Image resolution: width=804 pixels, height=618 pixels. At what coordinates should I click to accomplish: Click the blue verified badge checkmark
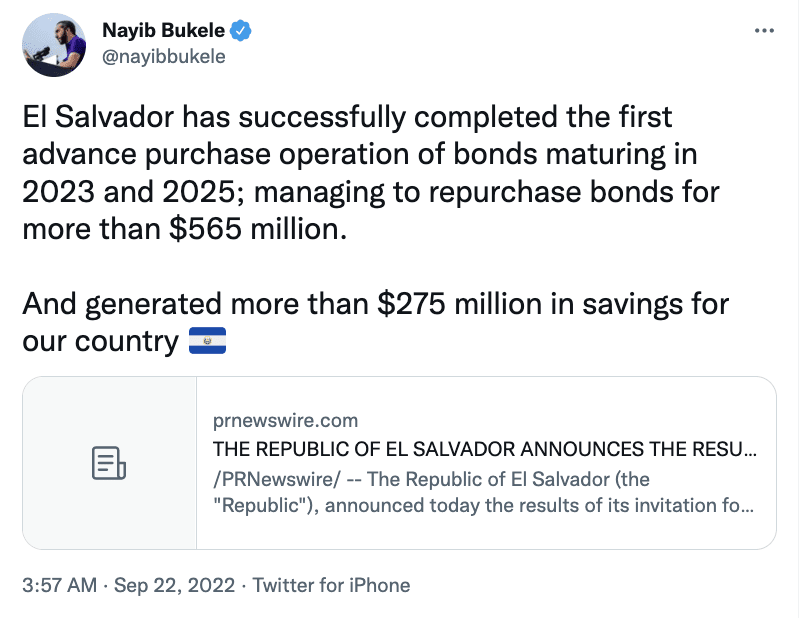[240, 30]
